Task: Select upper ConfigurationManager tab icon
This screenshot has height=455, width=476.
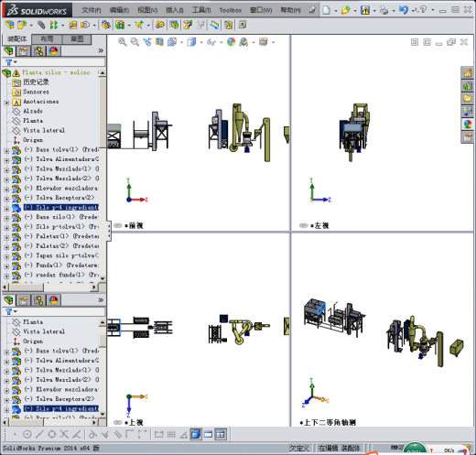Action: click(x=38, y=51)
